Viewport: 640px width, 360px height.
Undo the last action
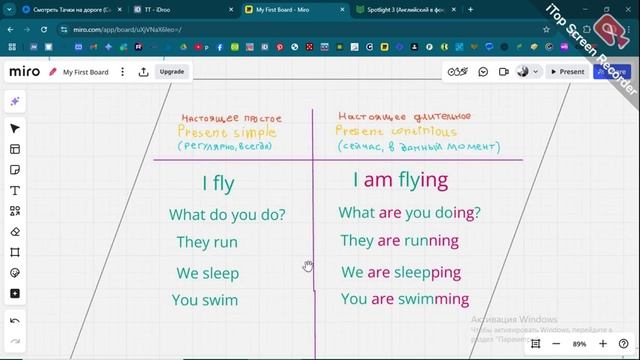click(15, 321)
